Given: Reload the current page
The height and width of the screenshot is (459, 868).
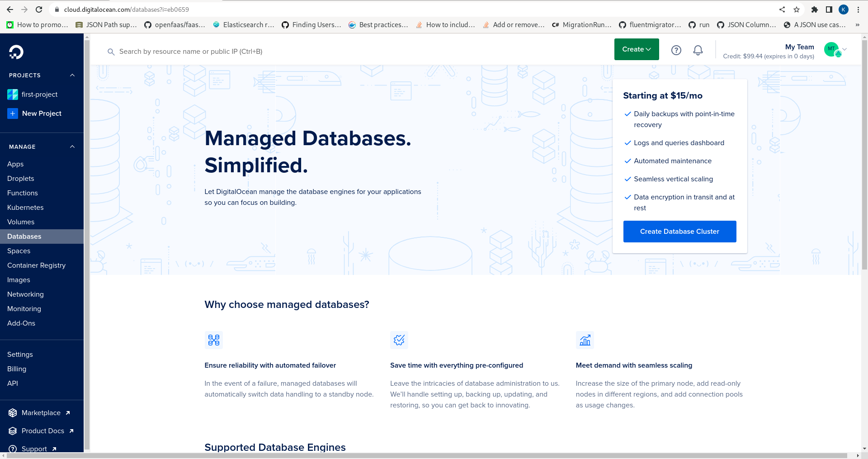Looking at the screenshot, I should click(x=39, y=9).
